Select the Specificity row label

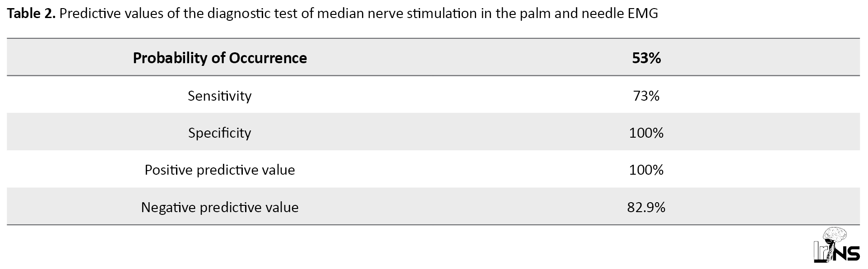[220, 133]
